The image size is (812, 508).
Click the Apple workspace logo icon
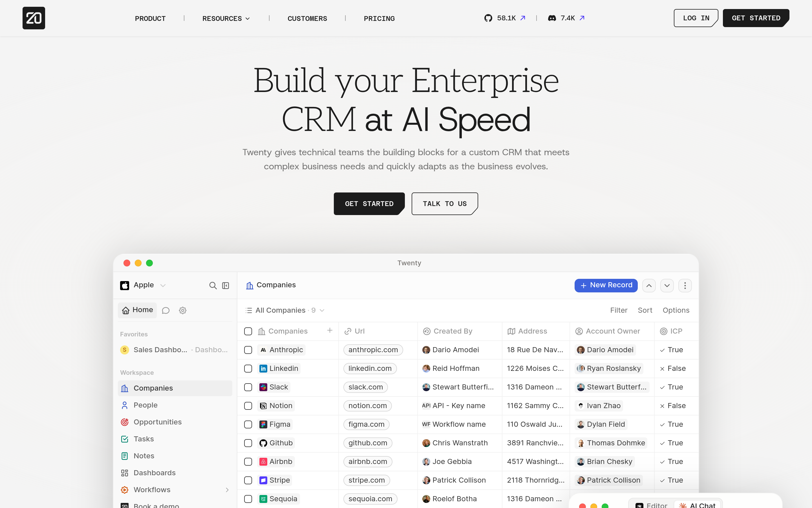click(x=125, y=286)
